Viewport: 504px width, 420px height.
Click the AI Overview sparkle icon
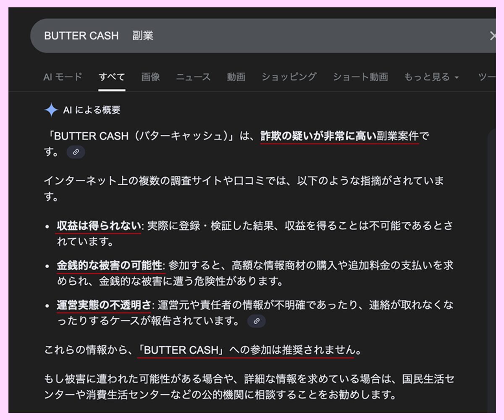[51, 109]
